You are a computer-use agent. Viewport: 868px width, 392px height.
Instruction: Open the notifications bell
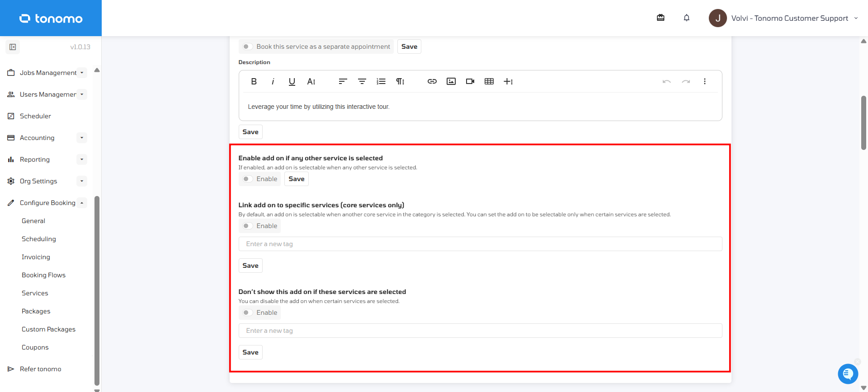[686, 18]
